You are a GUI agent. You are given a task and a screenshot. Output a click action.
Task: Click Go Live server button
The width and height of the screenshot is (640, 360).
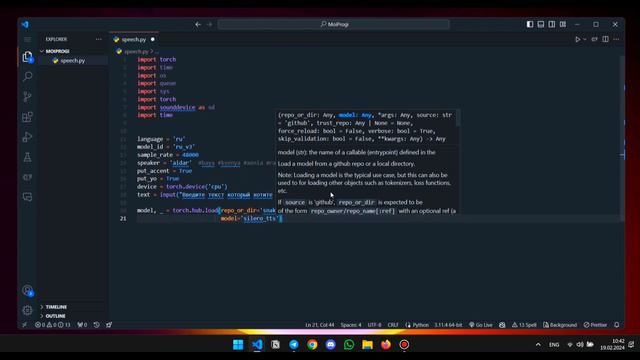(x=481, y=325)
